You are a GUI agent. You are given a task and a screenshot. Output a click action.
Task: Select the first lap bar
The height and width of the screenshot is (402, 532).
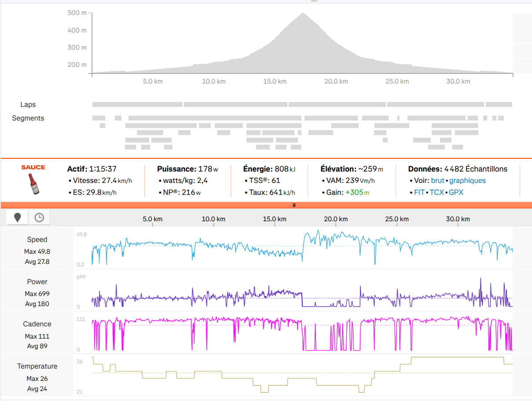[x=137, y=105]
